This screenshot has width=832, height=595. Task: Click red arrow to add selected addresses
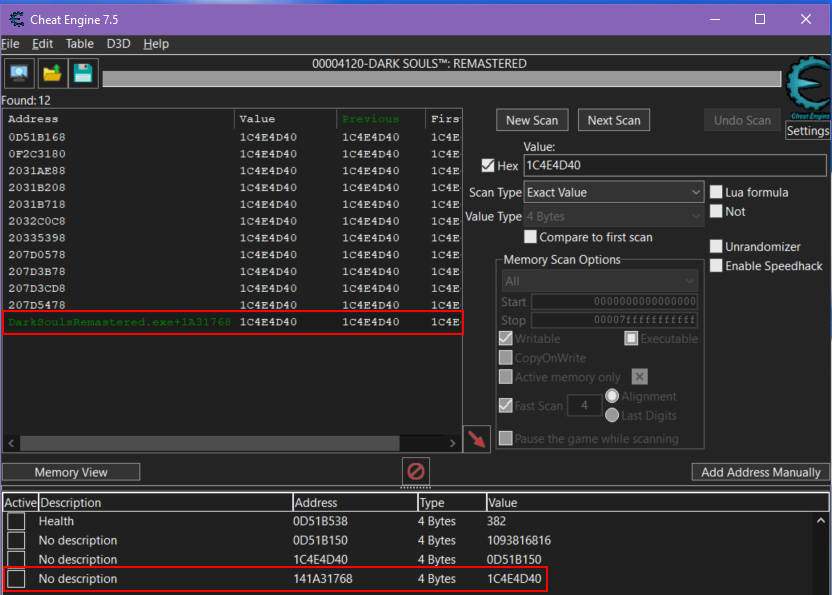[x=476, y=439]
